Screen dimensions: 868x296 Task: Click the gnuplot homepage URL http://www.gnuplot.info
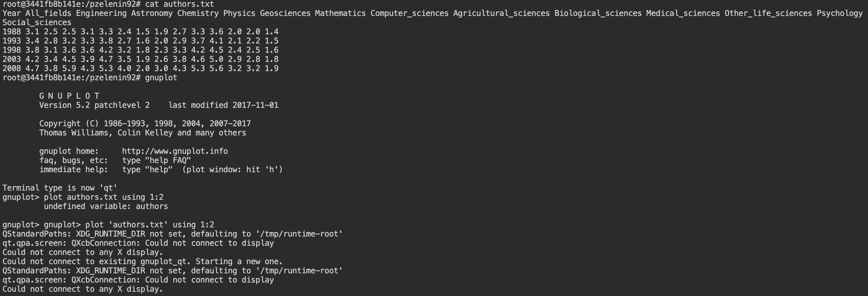(175, 151)
